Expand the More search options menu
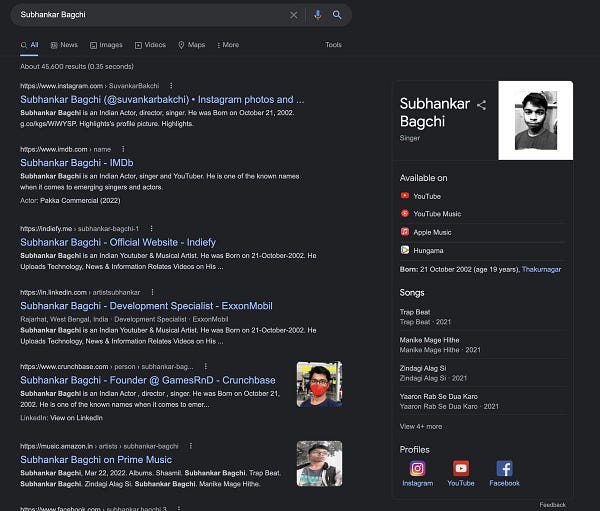 (x=228, y=45)
